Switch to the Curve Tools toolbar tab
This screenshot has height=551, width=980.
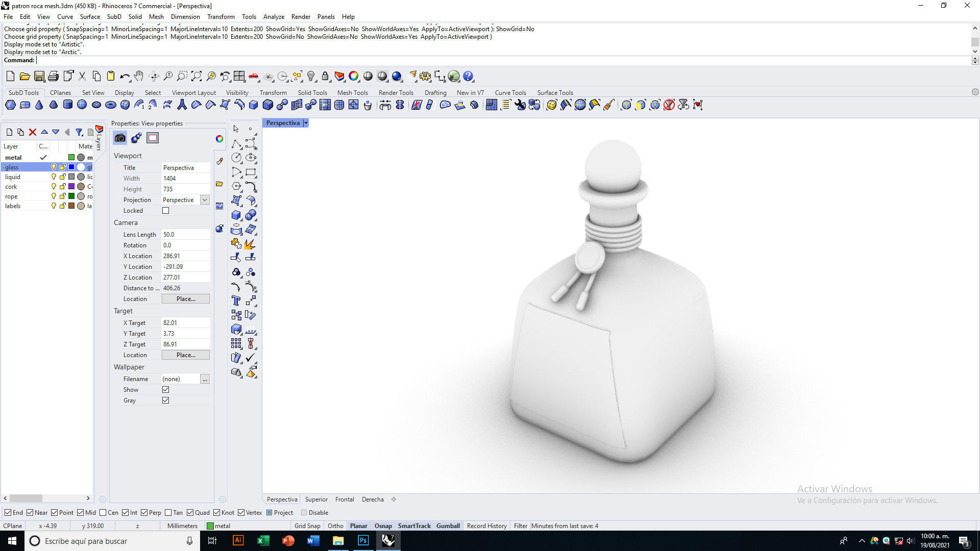click(x=510, y=93)
